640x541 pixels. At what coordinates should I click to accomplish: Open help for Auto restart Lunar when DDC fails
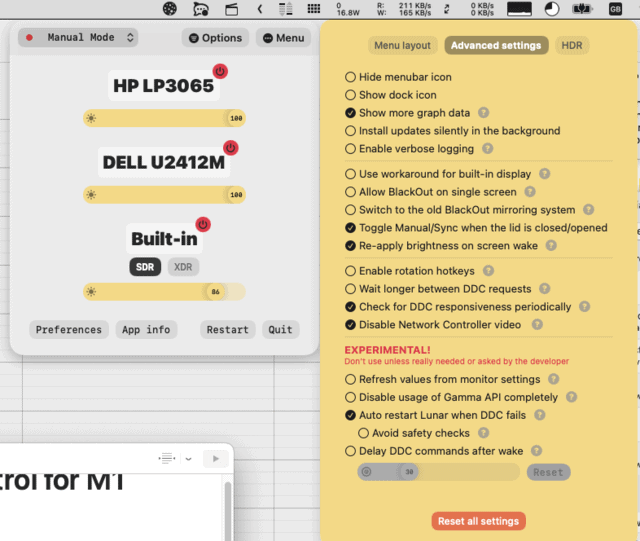[540, 415]
